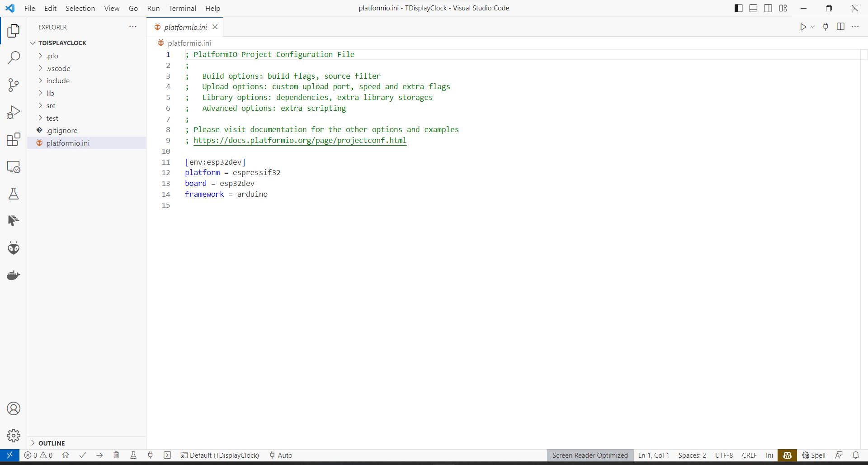Select the platformio.ini editor tab
The image size is (868, 465).
pyautogui.click(x=185, y=27)
